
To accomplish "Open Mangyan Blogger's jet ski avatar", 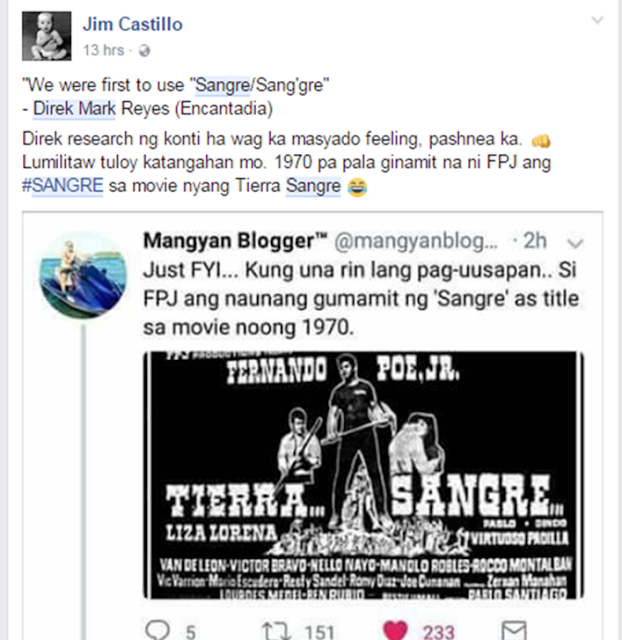I will 83,276.
